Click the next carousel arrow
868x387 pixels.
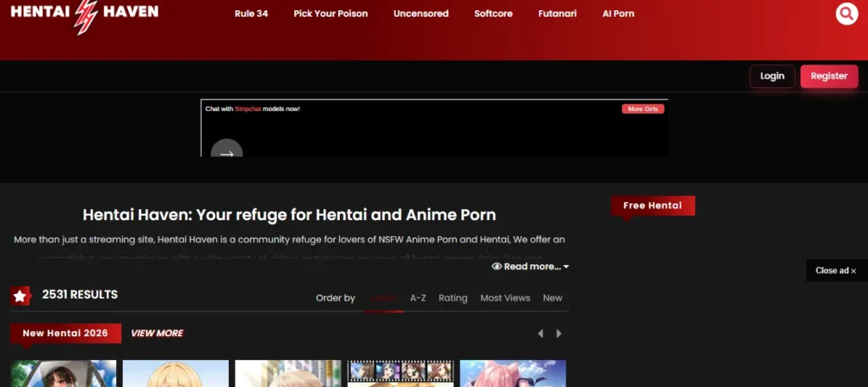coord(559,334)
